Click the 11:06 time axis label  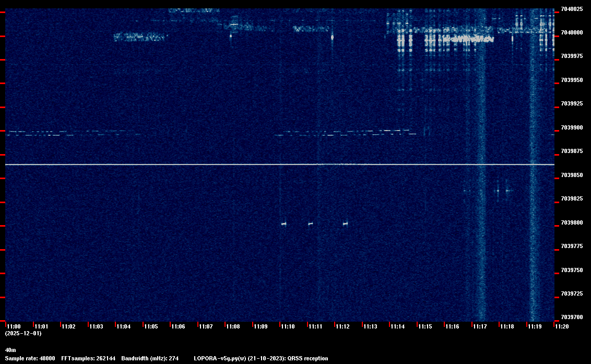pos(178,326)
